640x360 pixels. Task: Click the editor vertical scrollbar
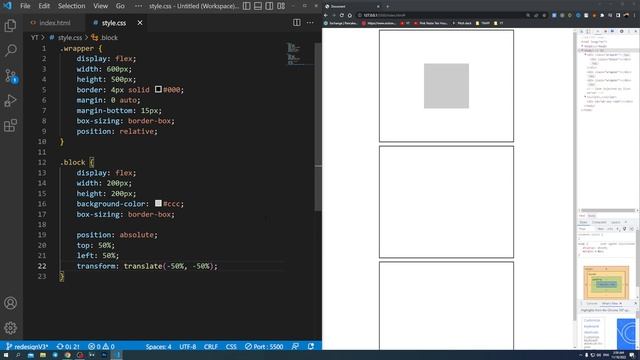[x=318, y=127]
